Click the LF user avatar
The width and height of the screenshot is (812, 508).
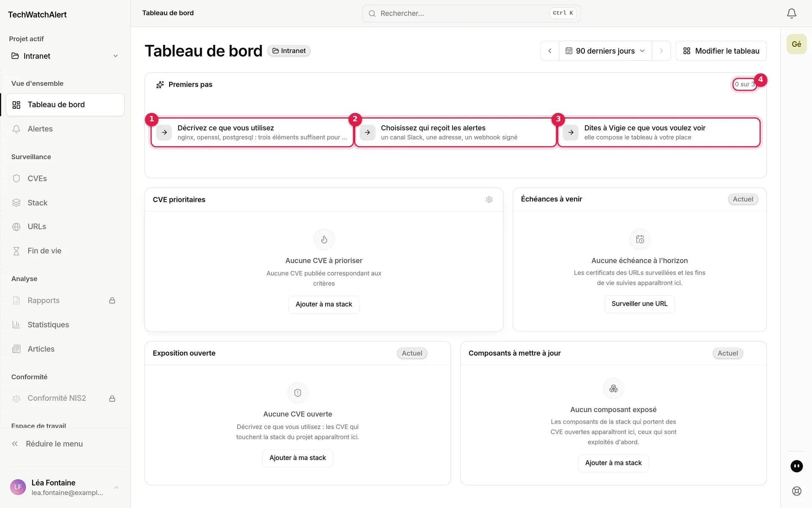(x=18, y=487)
